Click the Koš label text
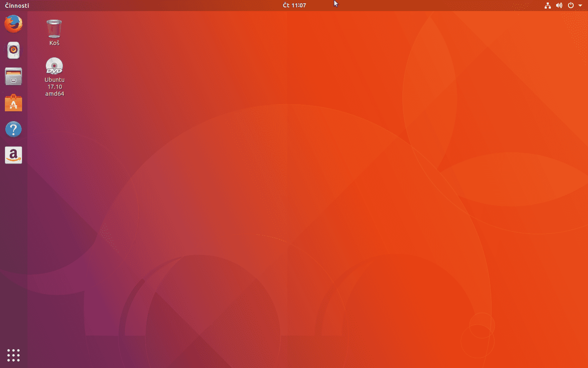The width and height of the screenshot is (588, 368). tap(54, 42)
